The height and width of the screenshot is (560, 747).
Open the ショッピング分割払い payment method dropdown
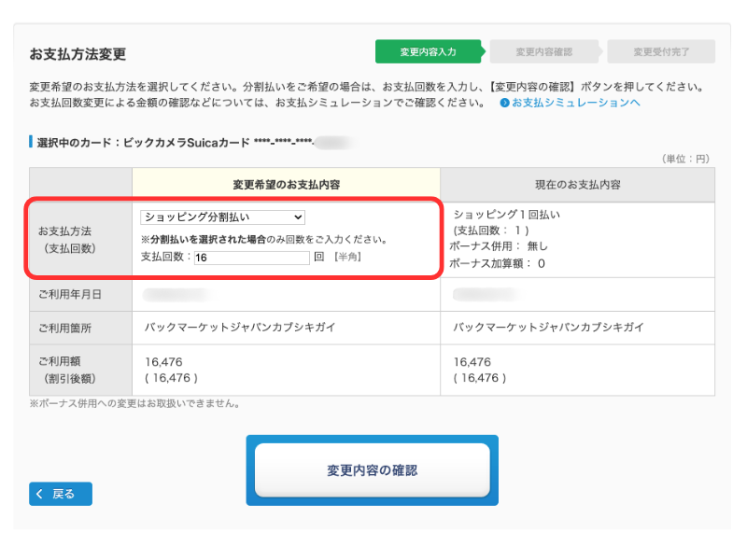222,217
